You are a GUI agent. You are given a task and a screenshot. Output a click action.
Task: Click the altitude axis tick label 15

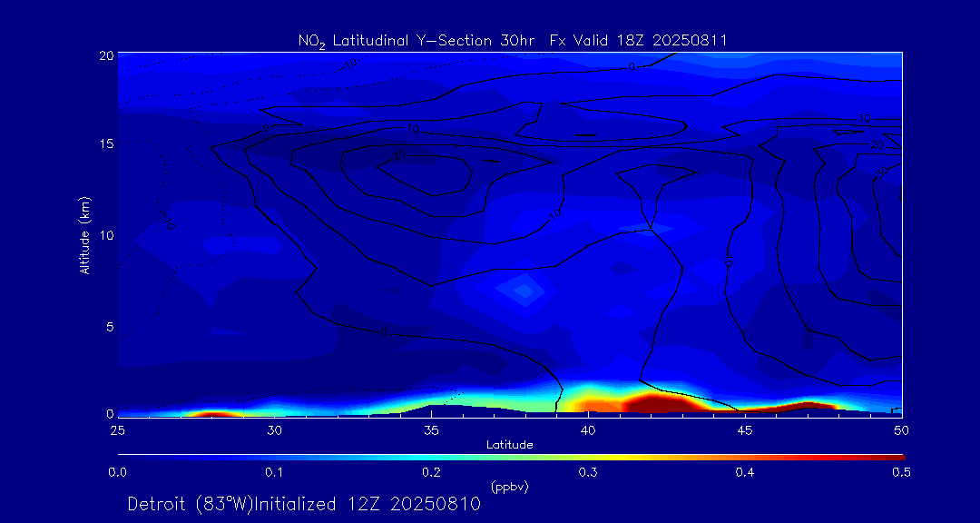[x=106, y=143]
